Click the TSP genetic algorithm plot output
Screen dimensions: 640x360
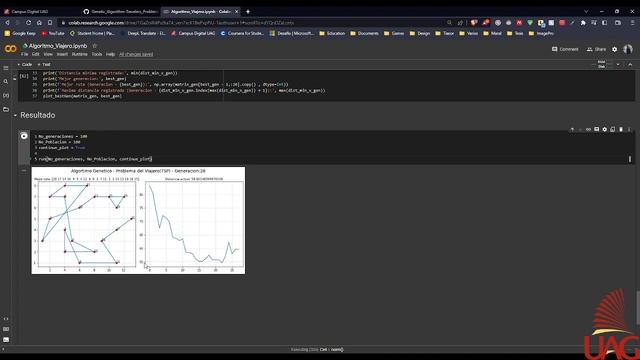[138, 220]
